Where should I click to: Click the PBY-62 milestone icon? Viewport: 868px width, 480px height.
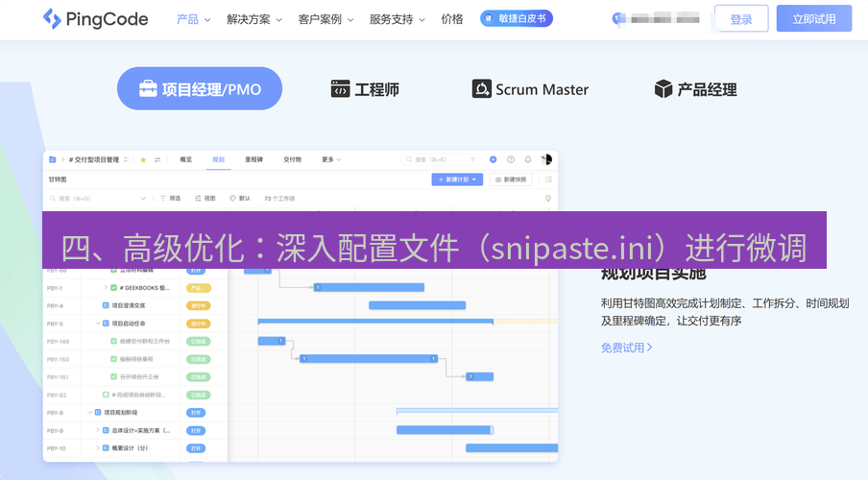[106, 395]
